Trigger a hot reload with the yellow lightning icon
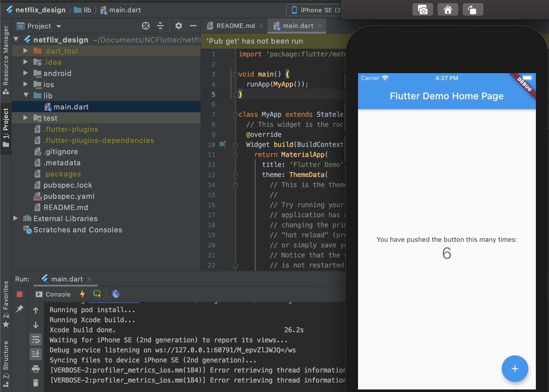 pyautogui.click(x=82, y=294)
